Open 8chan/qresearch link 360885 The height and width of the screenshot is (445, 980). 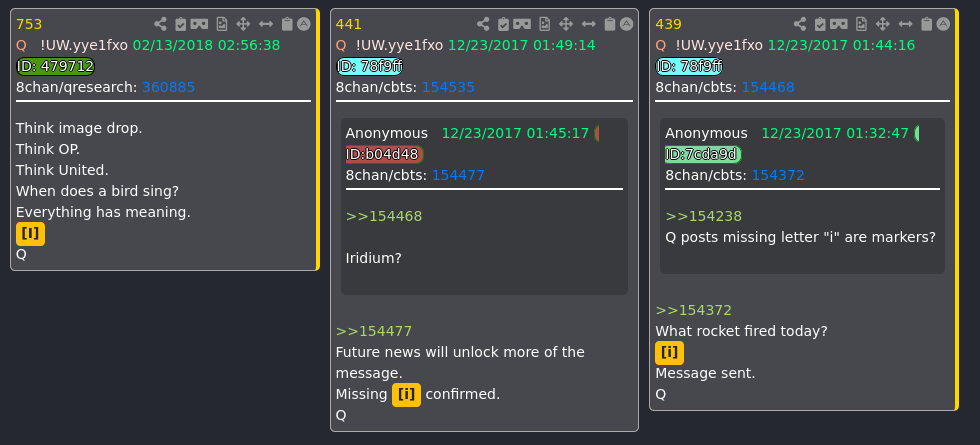click(x=169, y=88)
